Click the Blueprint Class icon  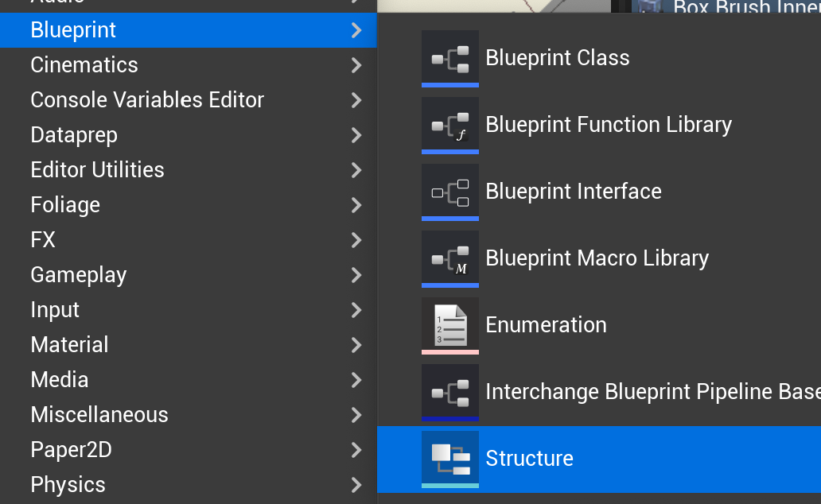[x=450, y=58]
